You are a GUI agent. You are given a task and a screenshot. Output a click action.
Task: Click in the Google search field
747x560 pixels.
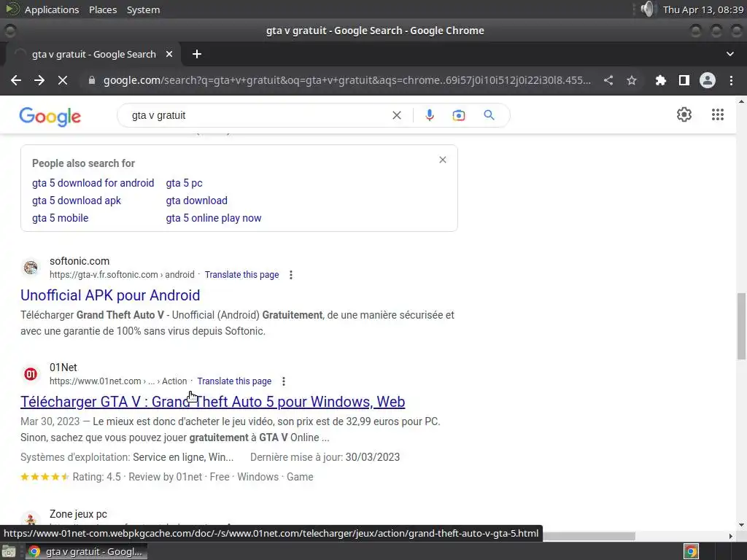click(x=258, y=115)
